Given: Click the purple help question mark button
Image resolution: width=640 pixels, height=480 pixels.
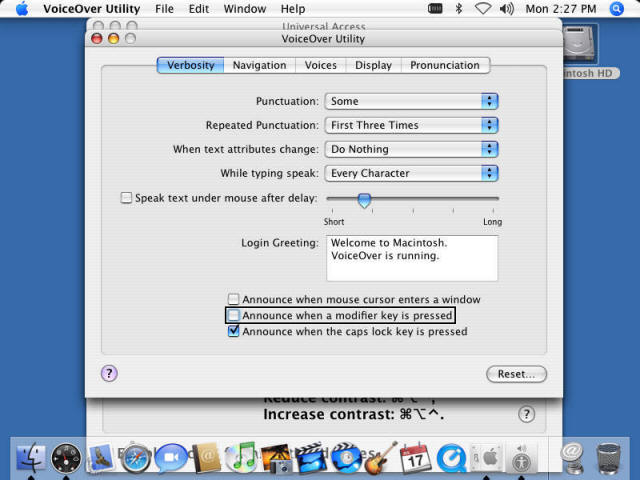Looking at the screenshot, I should coord(110,373).
